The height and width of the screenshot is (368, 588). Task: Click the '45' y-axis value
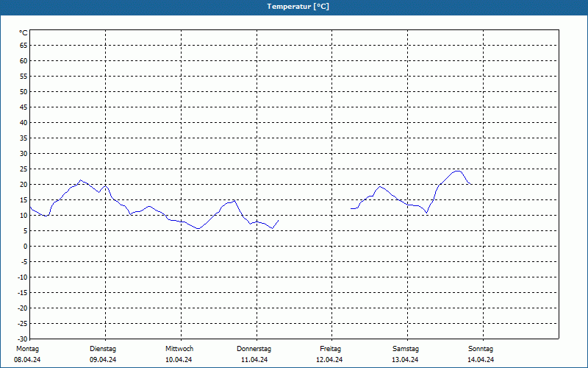click(24, 107)
